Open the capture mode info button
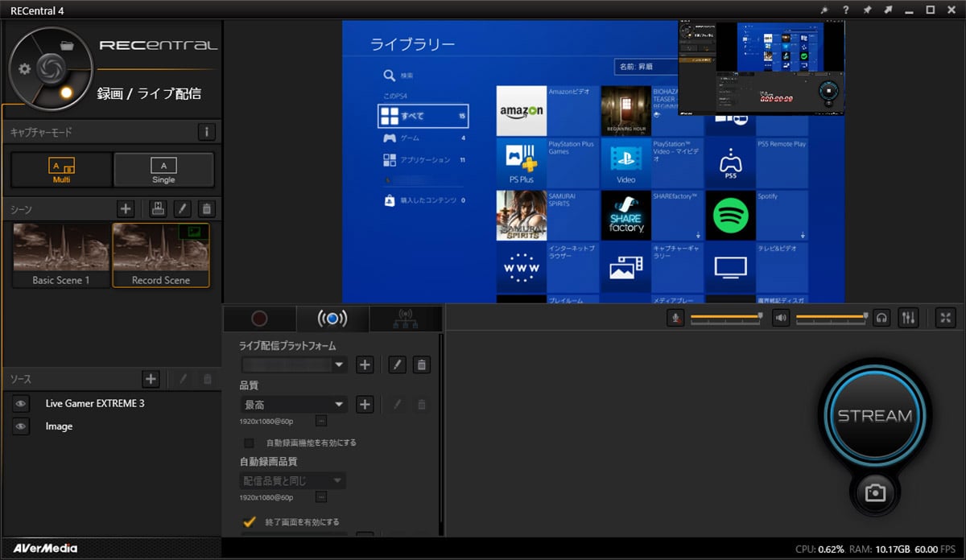Viewport: 966px width, 560px height. pos(207,132)
